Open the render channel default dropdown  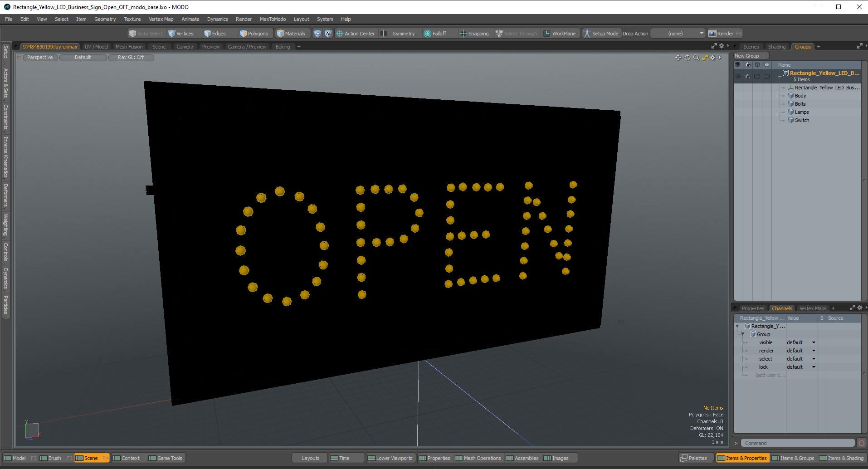[801, 351]
